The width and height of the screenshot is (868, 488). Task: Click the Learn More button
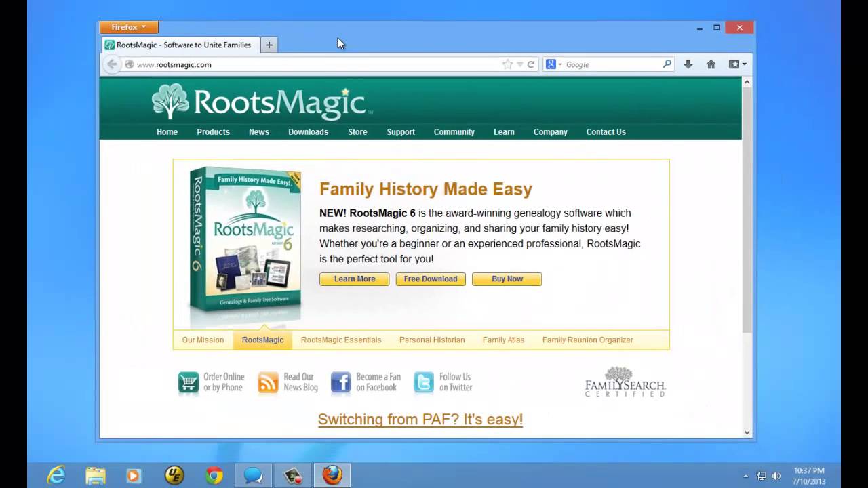(x=355, y=279)
